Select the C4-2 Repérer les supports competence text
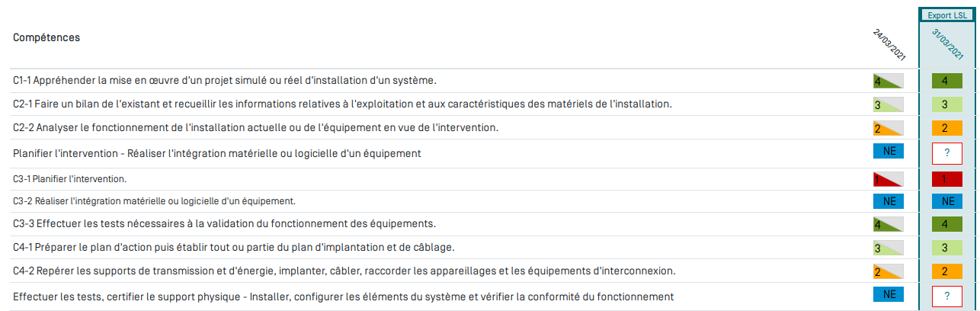Screen dimensions: 980x311 pyautogui.click(x=344, y=271)
